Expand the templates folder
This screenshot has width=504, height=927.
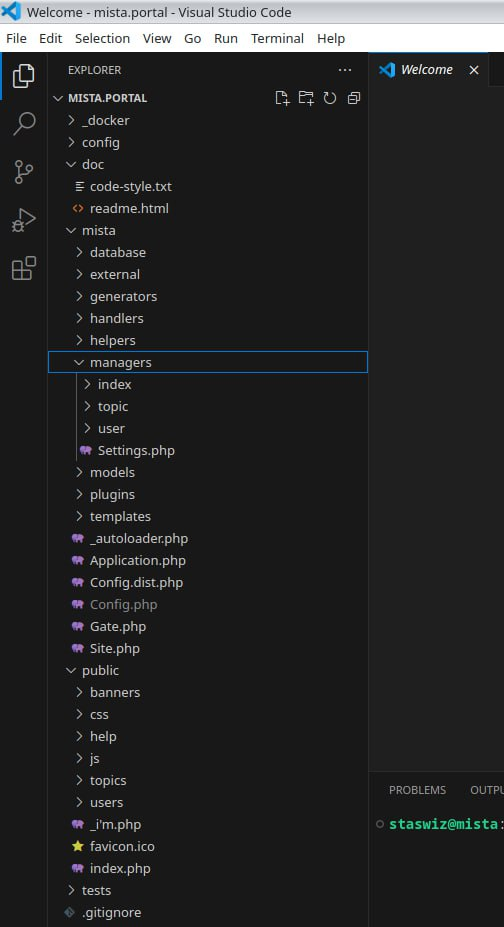(x=208, y=517)
